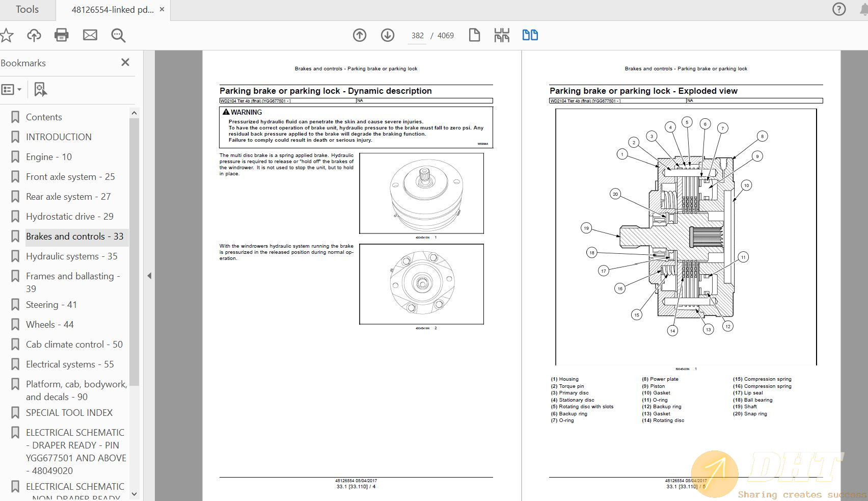This screenshot has height=501, width=868.
Task: Click the bookmark icon beside Hydrostatic drive - 29
Action: pos(15,217)
